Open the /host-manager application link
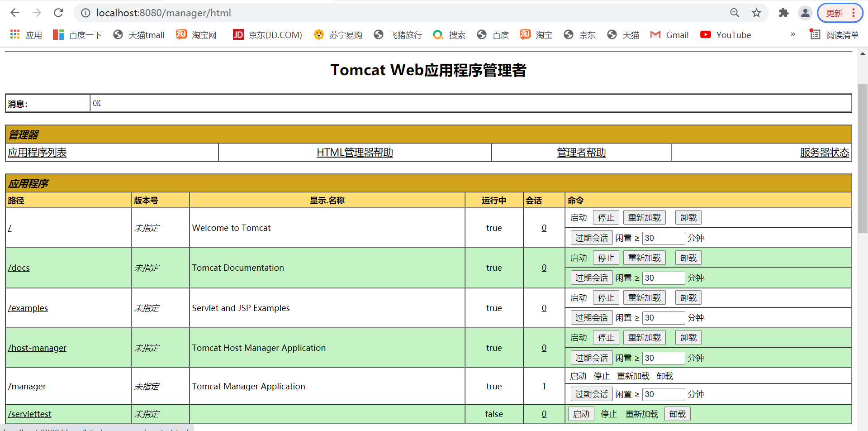 click(x=37, y=348)
